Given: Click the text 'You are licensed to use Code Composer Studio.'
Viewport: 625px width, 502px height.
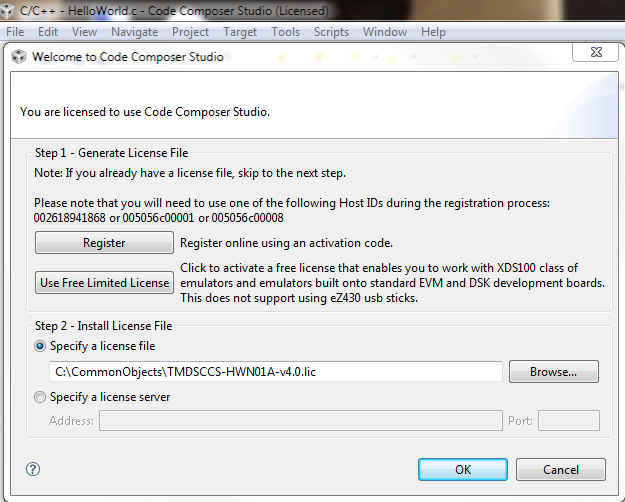Looking at the screenshot, I should [145, 112].
